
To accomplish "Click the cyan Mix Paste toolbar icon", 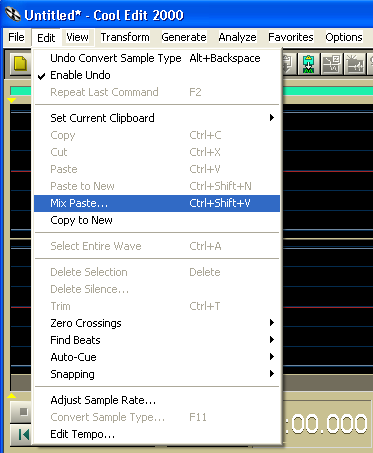I will (309, 64).
